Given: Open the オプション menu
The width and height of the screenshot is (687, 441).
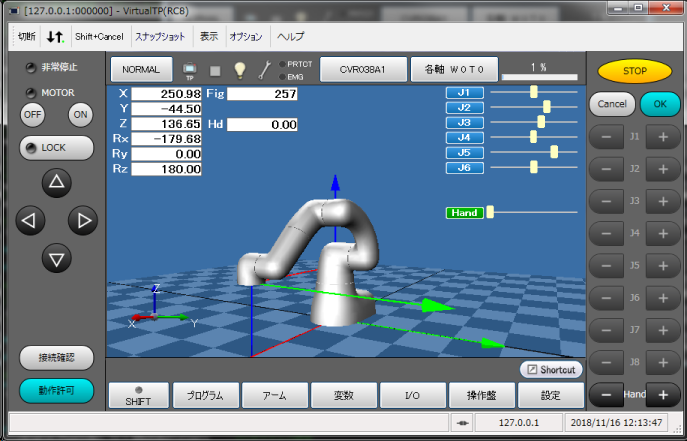Looking at the screenshot, I should pyautogui.click(x=246, y=36).
